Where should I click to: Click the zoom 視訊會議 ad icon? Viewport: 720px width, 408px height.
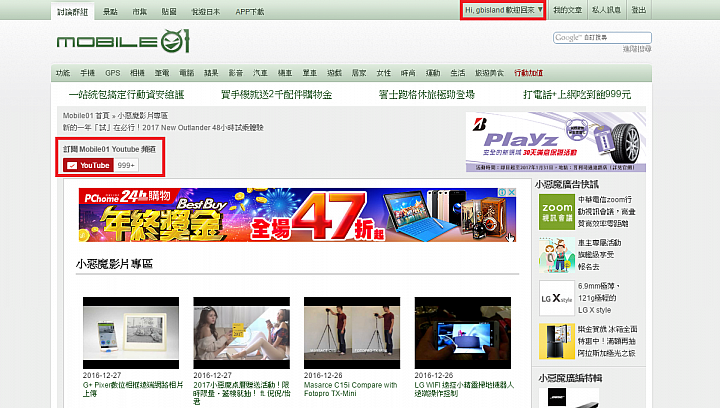pos(557,212)
